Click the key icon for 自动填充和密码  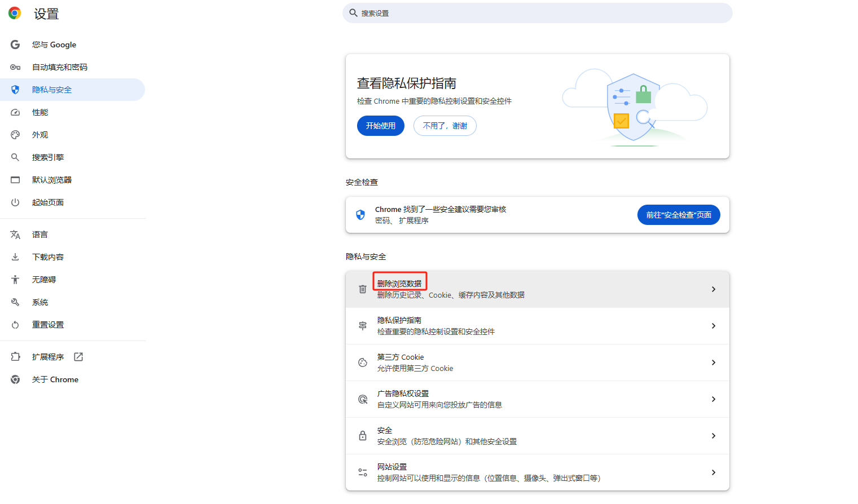pyautogui.click(x=15, y=67)
